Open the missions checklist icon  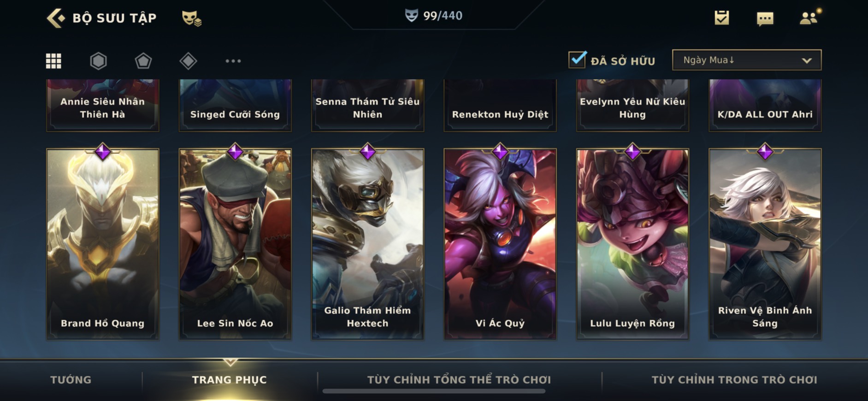tap(721, 18)
